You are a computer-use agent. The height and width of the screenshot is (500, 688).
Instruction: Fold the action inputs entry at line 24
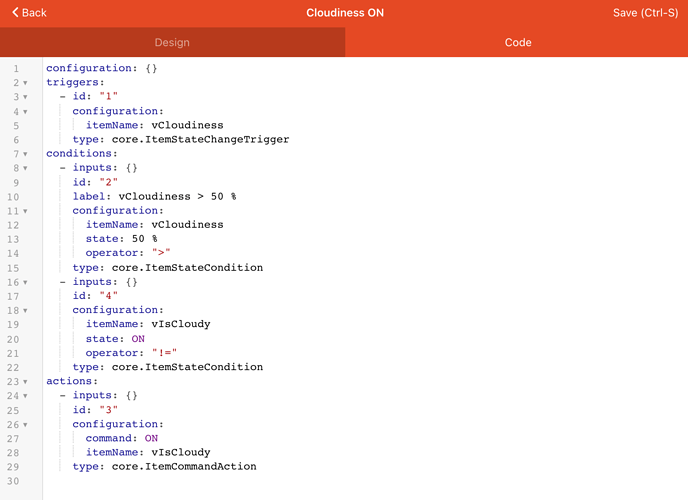click(x=25, y=396)
